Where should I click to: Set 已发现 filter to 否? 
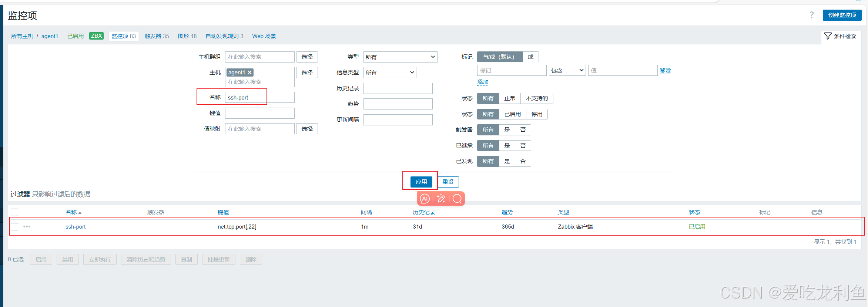[x=523, y=161]
